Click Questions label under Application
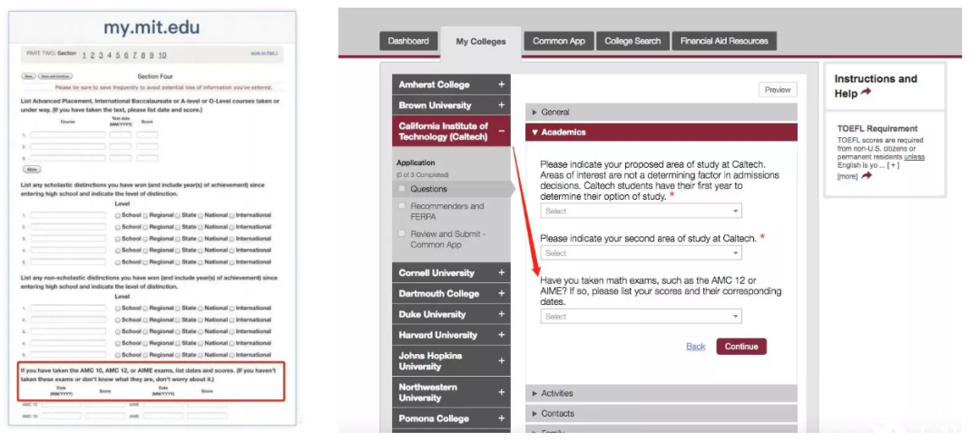This screenshot has height=443, width=980. (428, 189)
